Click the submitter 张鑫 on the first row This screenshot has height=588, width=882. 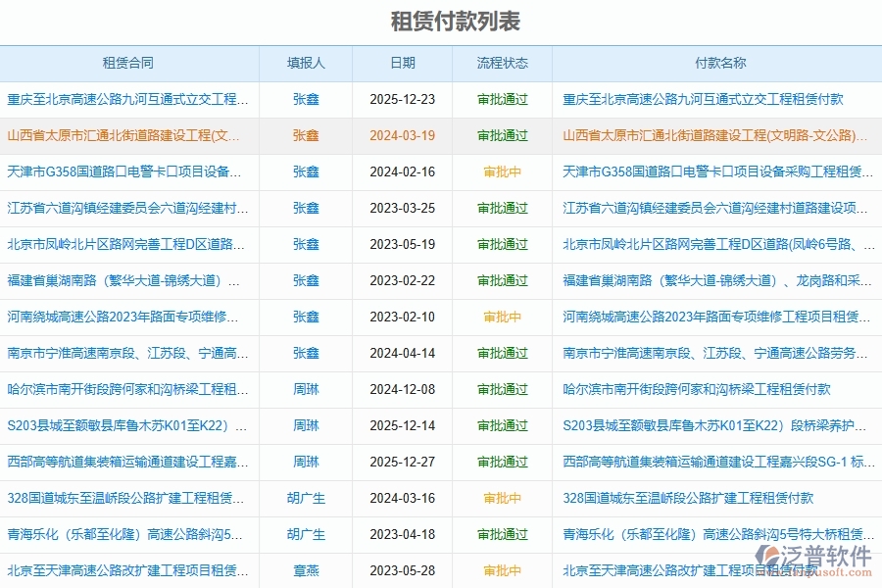tap(306, 99)
